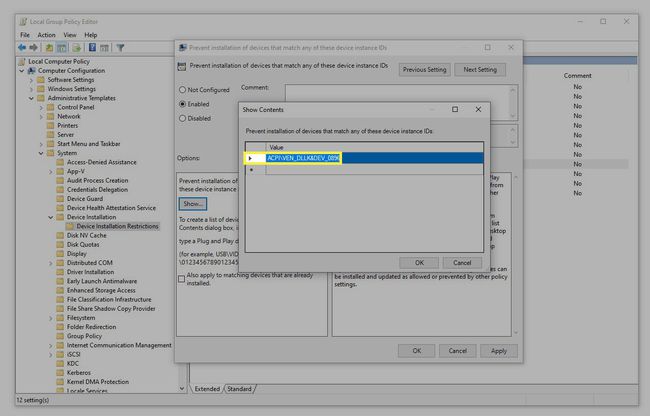
Task: Click the ACPI\VEN_DLLK&DEV value cell
Action: pos(374,158)
